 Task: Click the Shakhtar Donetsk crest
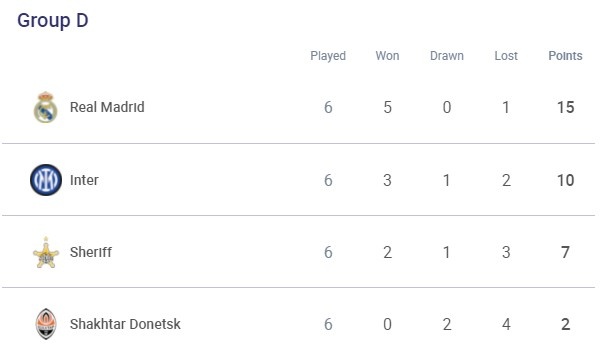coord(46,324)
